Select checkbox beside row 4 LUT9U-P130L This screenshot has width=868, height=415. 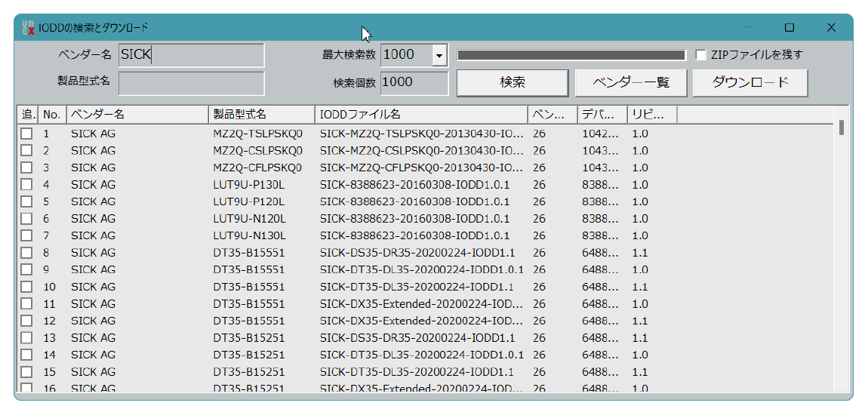[x=26, y=185]
